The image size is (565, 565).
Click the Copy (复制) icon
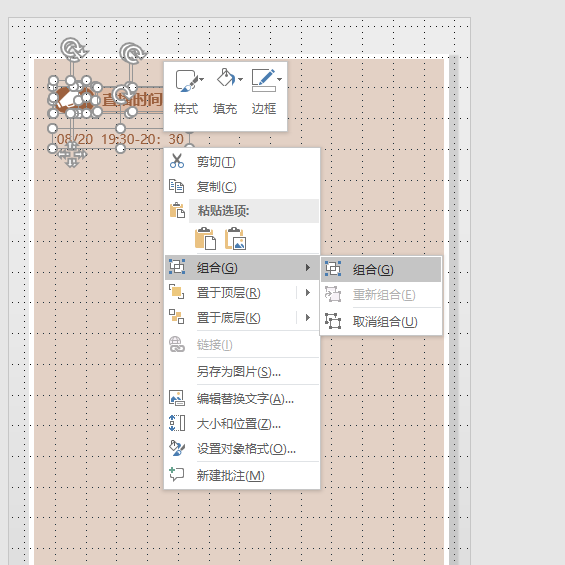[x=177, y=186]
